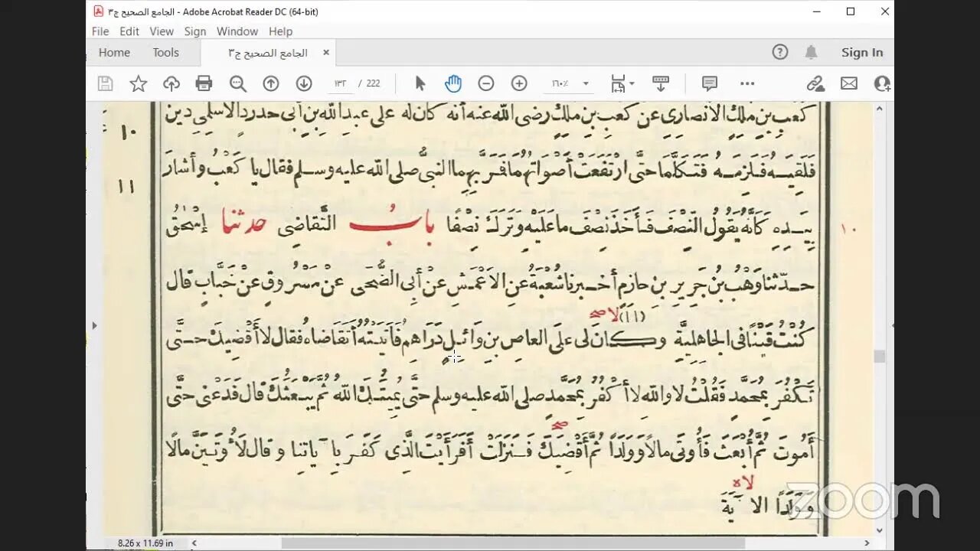Viewport: 980px width, 551px height.
Task: Click the horizontal scrollbar thumb
Action: point(513,543)
